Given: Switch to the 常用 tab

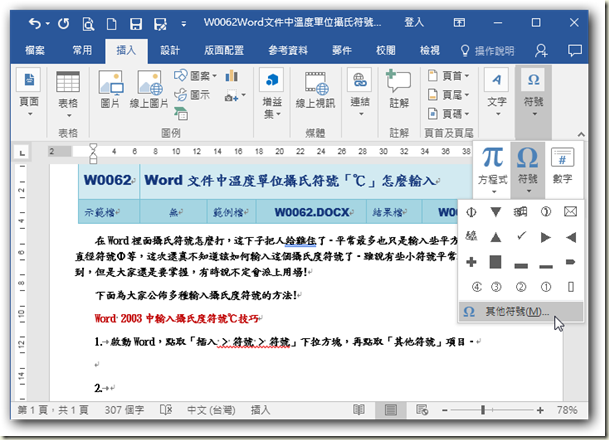Looking at the screenshot, I should (x=82, y=50).
